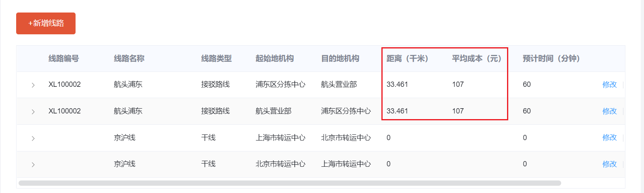Expand row from 航头营业部 to 浦东区分拣中心
Screen dimensions: 644x193
tap(33, 112)
